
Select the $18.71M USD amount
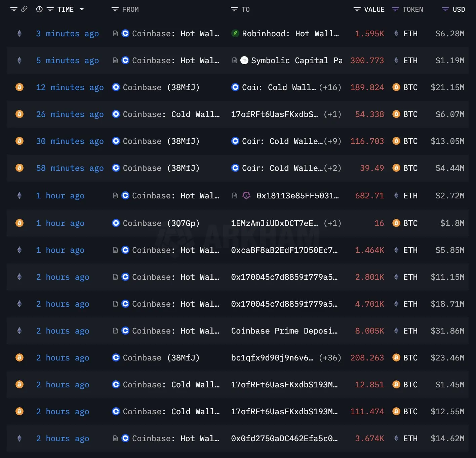coord(447,304)
